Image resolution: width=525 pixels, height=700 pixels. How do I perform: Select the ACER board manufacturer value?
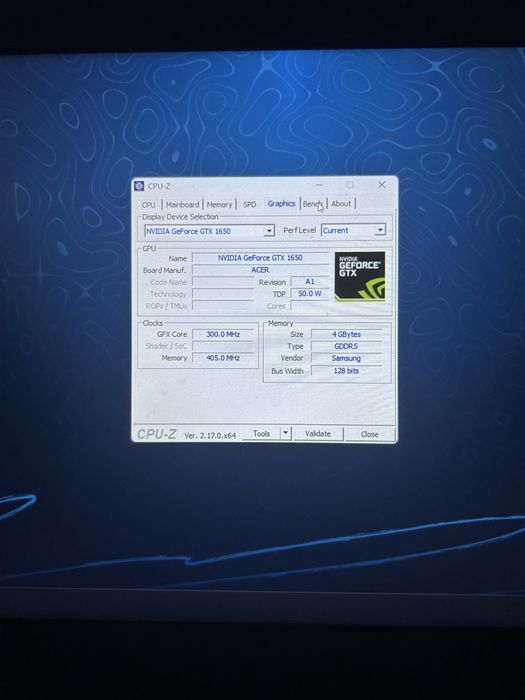tap(260, 270)
